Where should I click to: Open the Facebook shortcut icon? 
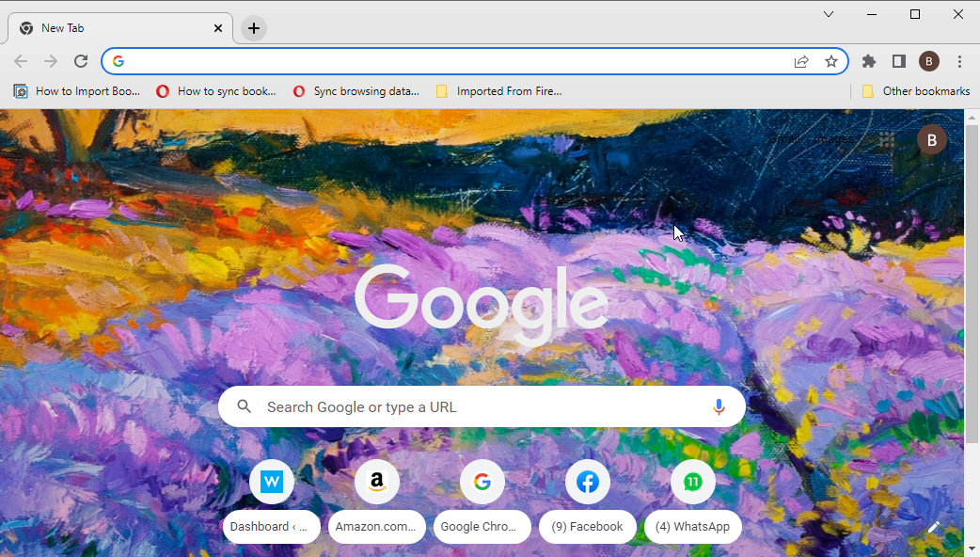pos(588,482)
